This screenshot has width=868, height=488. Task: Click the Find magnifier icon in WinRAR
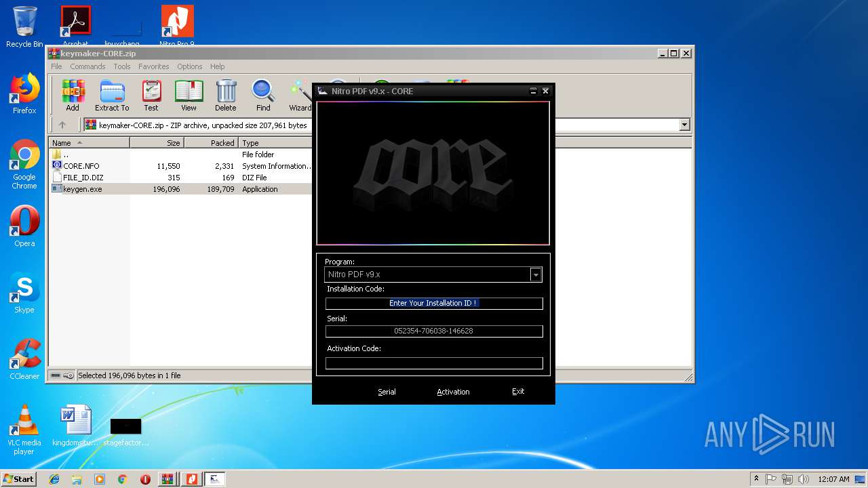tap(263, 95)
